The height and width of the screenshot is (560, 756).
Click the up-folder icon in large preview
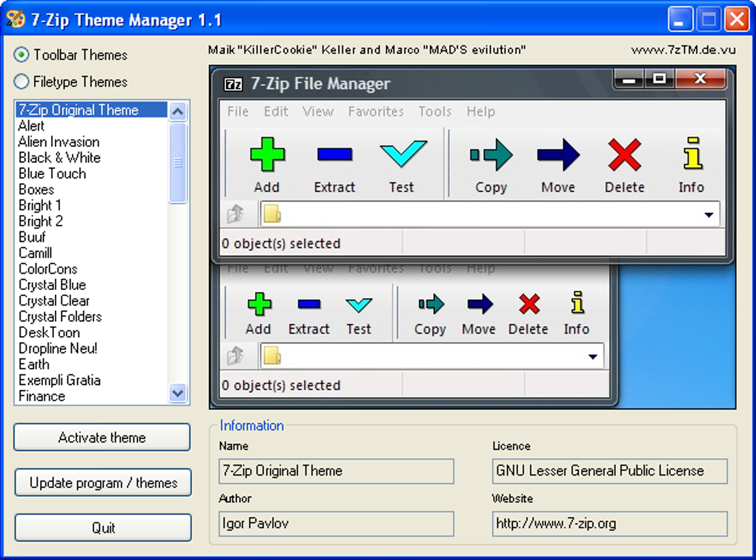coord(236,214)
